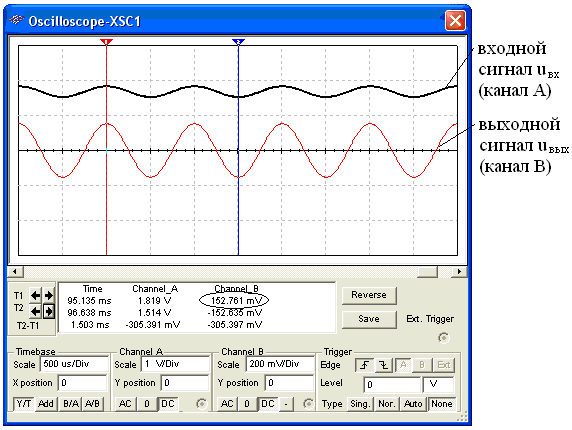
Task: Click T2 Channel_A value 1.514 V
Action: tap(154, 313)
